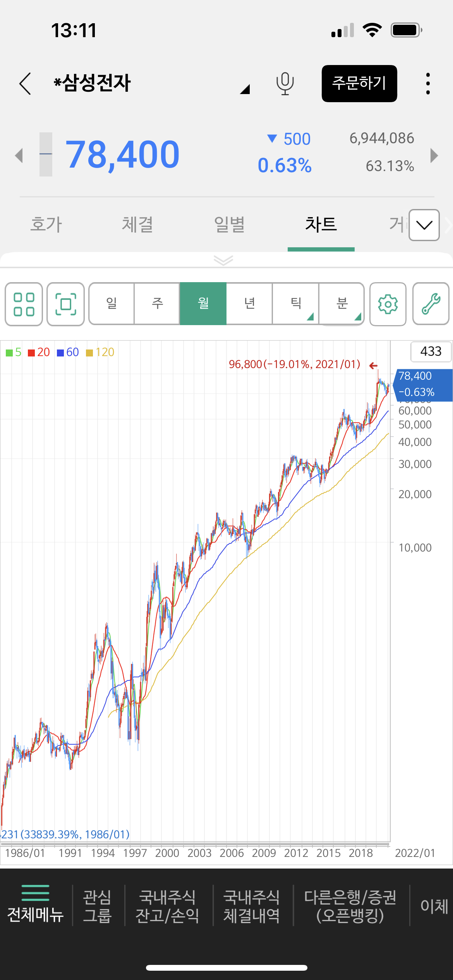Toggle the 120 moving average legend
Image resolution: width=453 pixels, height=980 pixels.
[x=100, y=352]
